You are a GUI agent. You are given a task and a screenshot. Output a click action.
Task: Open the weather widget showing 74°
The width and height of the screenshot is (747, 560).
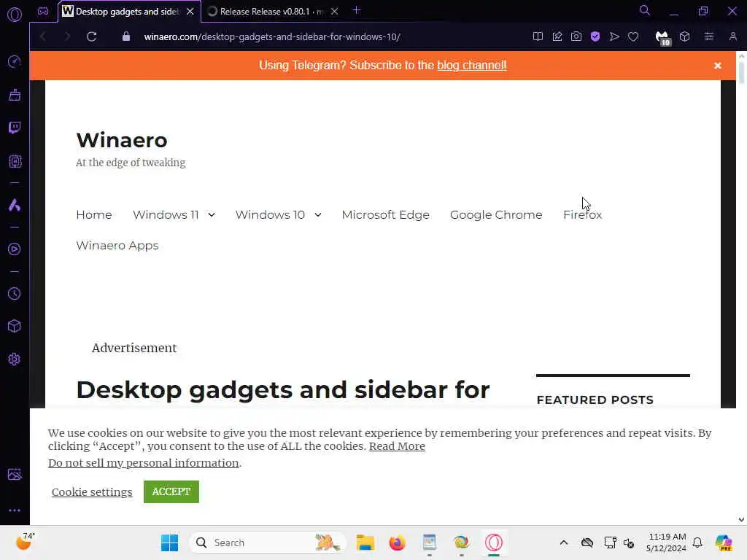click(x=26, y=542)
